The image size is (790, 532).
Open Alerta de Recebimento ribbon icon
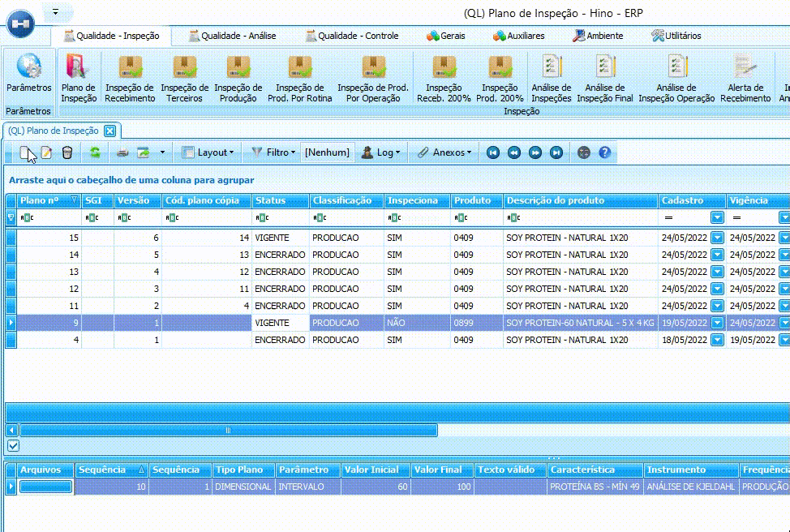(x=745, y=79)
